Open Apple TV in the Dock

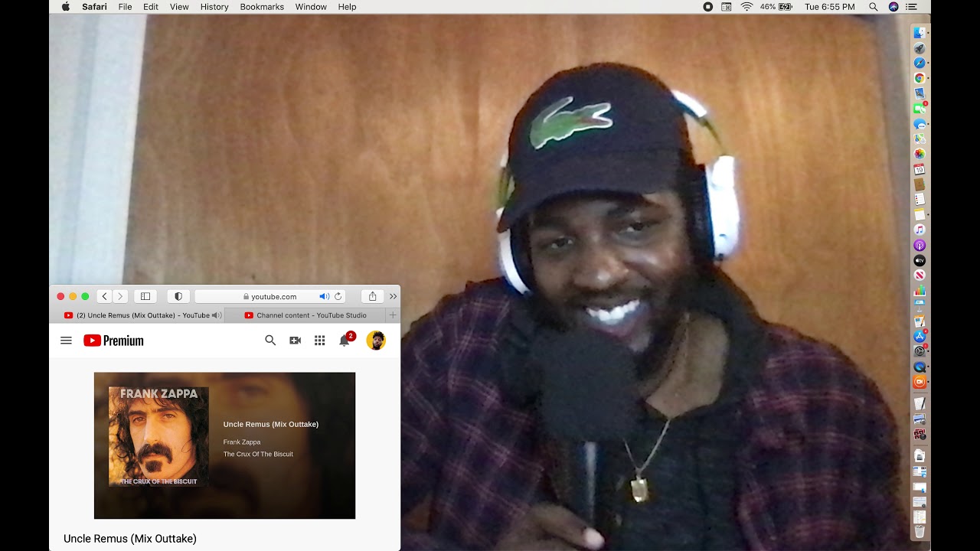[x=920, y=259]
